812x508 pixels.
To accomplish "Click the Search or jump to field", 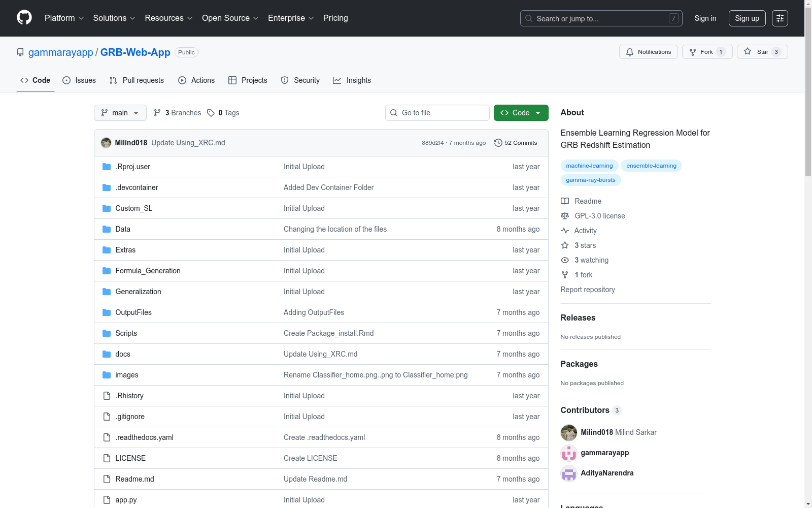I will (601, 18).
